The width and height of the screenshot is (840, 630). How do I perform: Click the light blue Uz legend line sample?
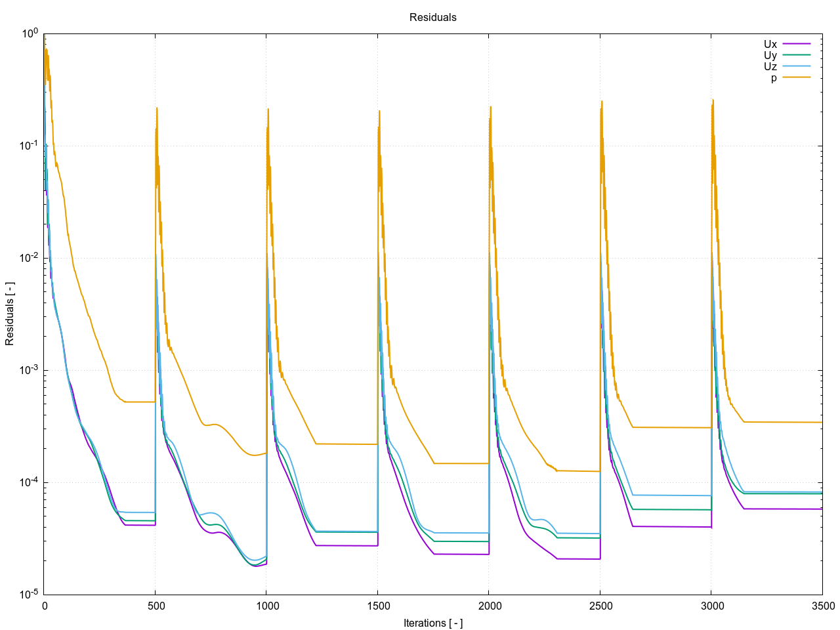(x=796, y=66)
